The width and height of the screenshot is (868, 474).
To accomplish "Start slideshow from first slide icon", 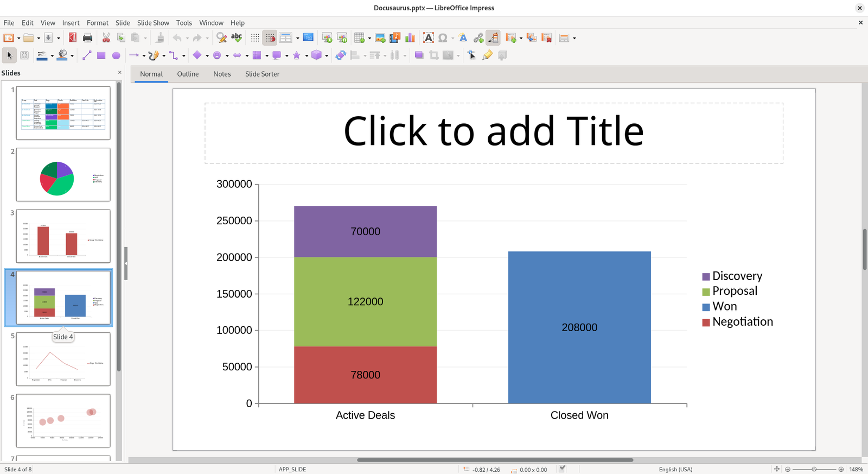I will pyautogui.click(x=327, y=37).
